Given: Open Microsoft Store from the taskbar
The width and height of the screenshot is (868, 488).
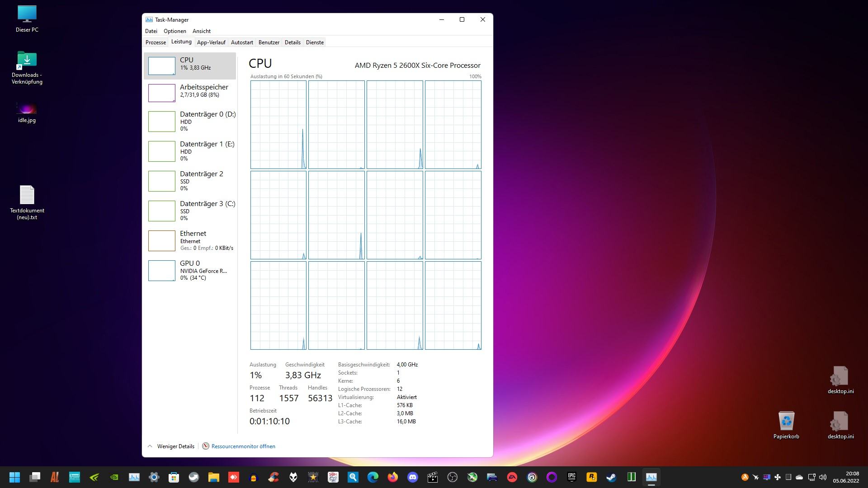Looking at the screenshot, I should click(x=174, y=477).
